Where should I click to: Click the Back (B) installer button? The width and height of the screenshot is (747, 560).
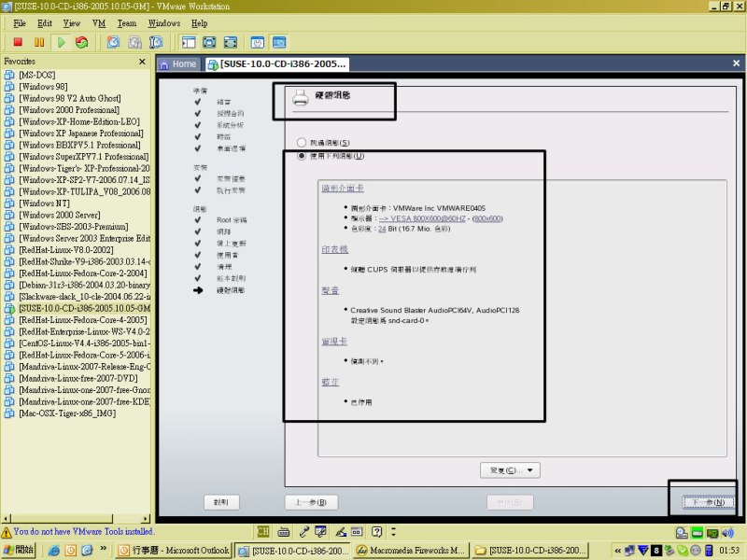tap(311, 502)
